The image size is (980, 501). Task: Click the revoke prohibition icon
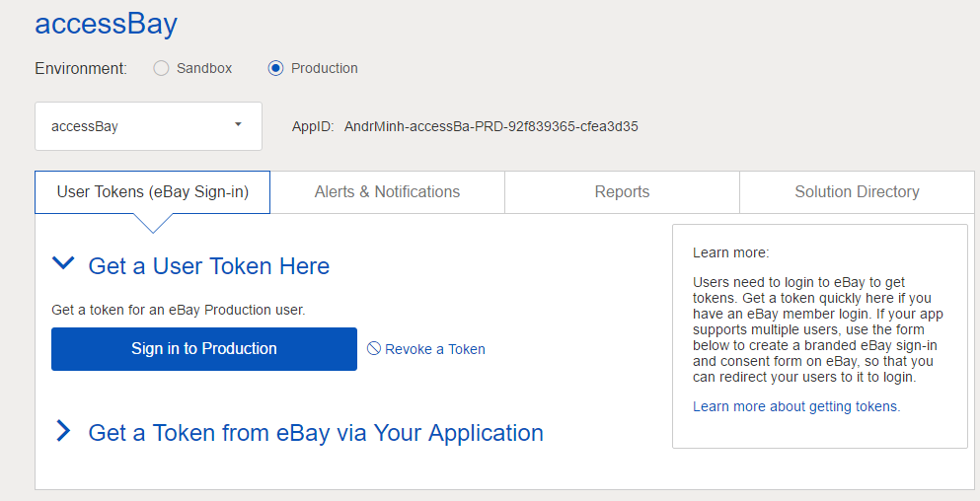(374, 348)
